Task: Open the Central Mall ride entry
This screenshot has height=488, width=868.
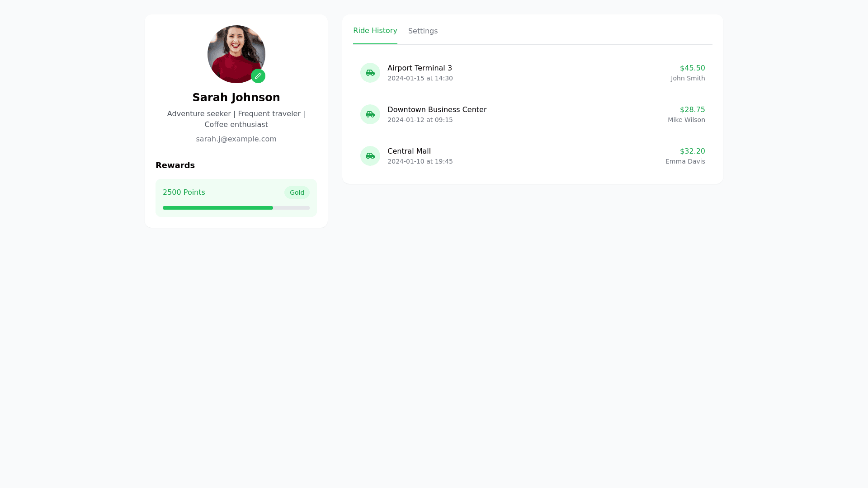Action: coord(409,151)
